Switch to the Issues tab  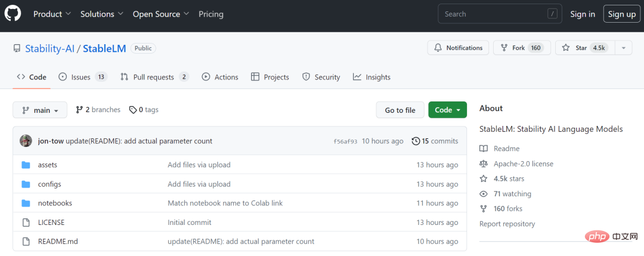[83, 77]
